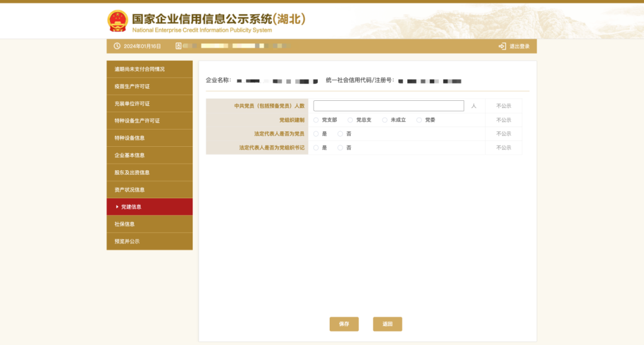This screenshot has width=644, height=345.
Task: Go to 股东及出资信息 section
Action: pyautogui.click(x=149, y=172)
